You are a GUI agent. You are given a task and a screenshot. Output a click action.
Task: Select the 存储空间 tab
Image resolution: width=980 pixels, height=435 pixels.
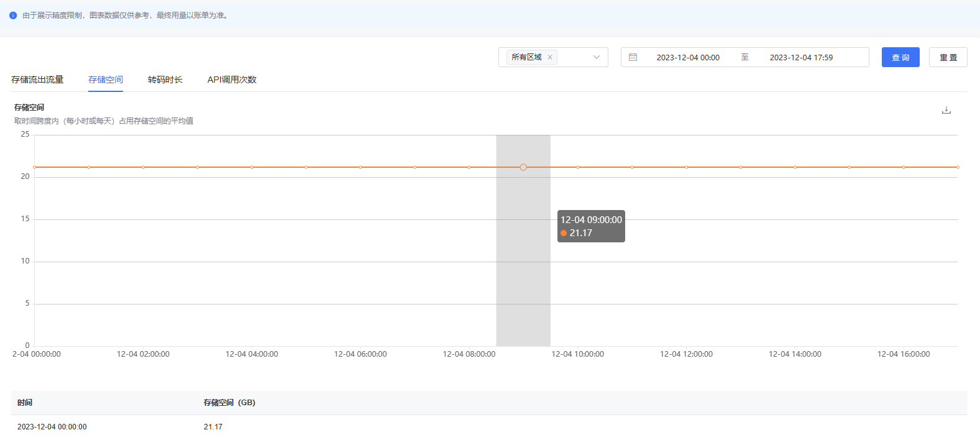[106, 80]
